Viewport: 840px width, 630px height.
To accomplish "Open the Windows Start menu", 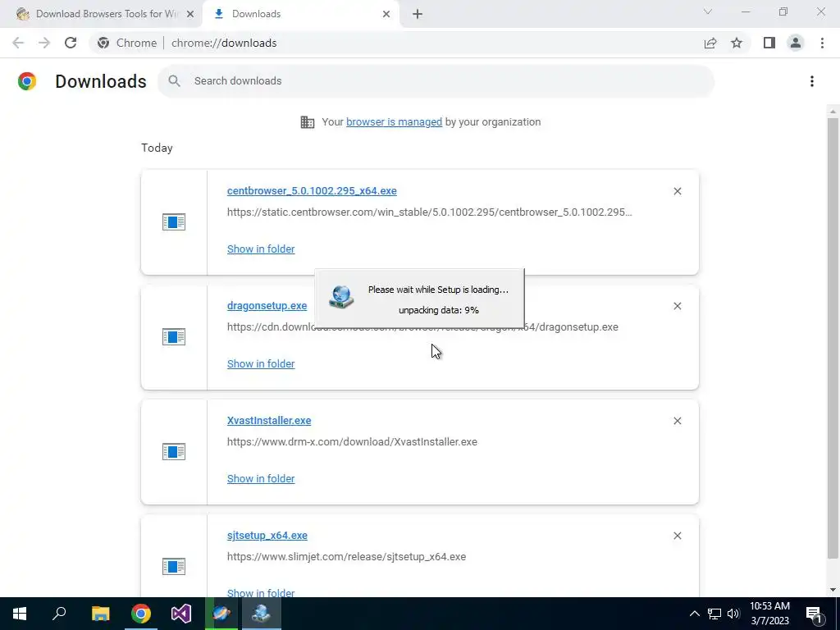I will click(x=20, y=614).
